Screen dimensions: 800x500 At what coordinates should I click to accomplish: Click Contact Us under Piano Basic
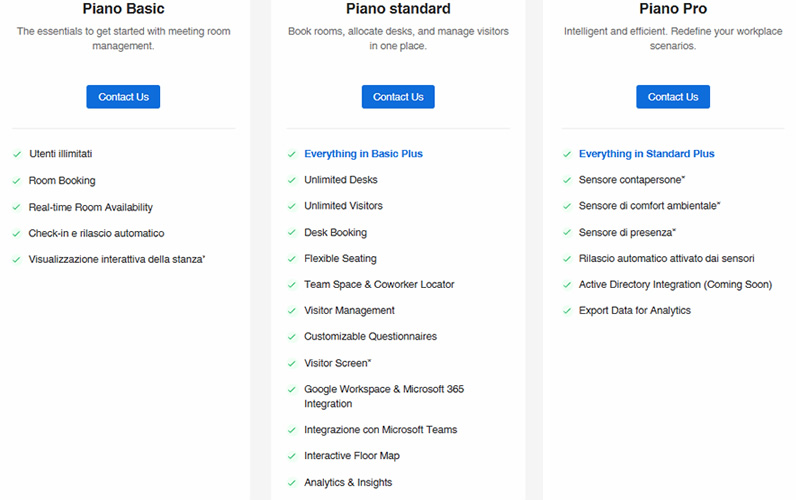pyautogui.click(x=123, y=97)
